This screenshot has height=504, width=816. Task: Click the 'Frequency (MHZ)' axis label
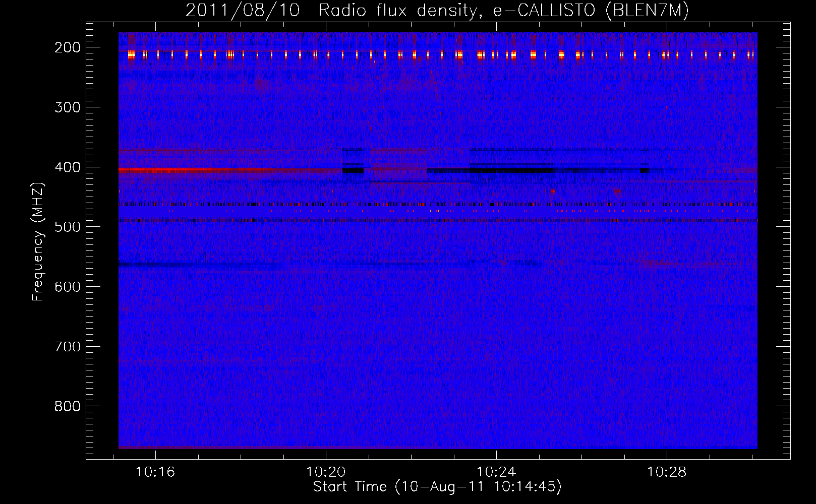pos(38,241)
